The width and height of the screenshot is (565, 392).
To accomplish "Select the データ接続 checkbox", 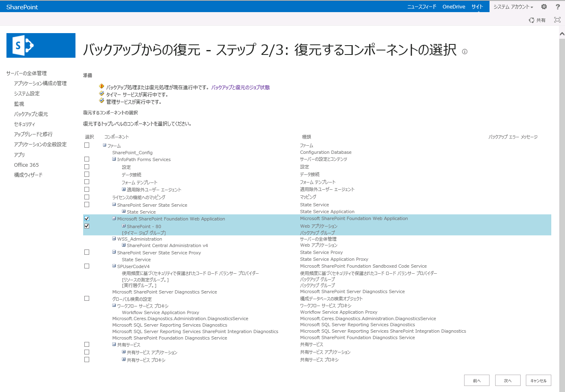I will tap(87, 174).
